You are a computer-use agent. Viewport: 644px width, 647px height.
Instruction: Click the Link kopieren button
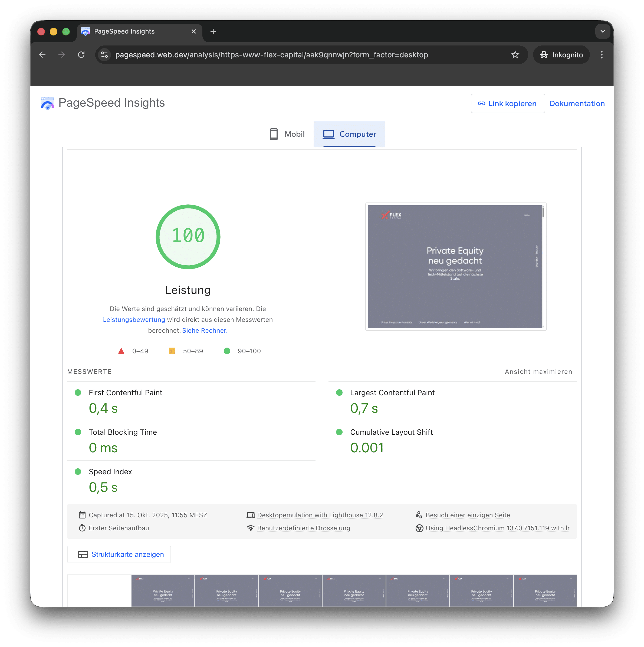click(x=507, y=103)
